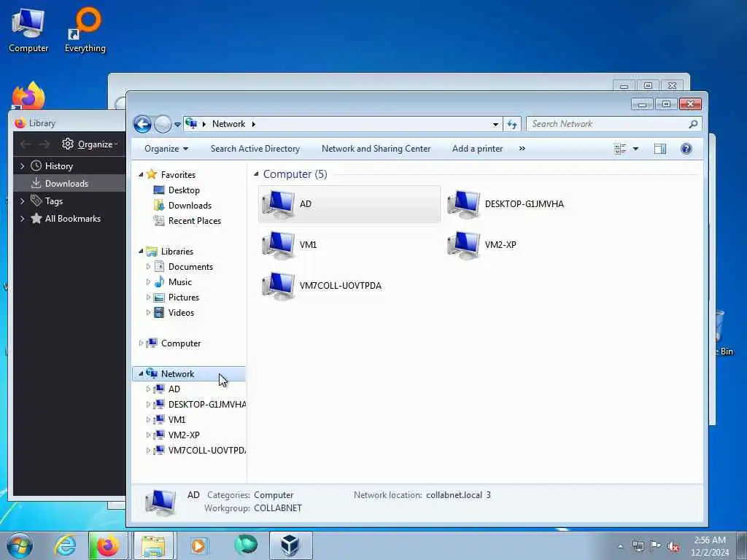Click the Search Network input field
747x560 pixels.
pos(608,124)
